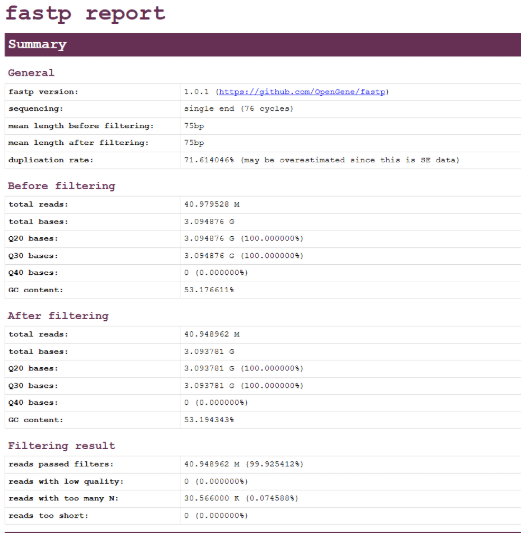Toggle the Before filtering subsection heading
Screen dimensions: 524x538
click(x=61, y=186)
